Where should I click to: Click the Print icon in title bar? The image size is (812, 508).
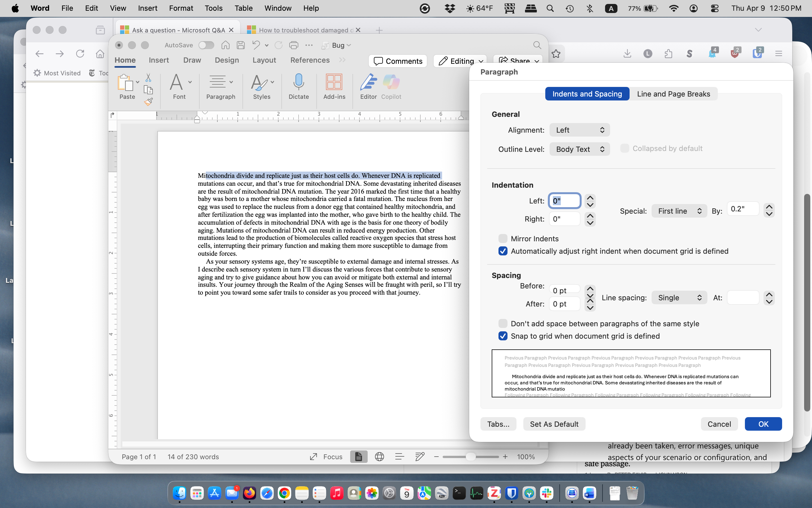coord(294,45)
